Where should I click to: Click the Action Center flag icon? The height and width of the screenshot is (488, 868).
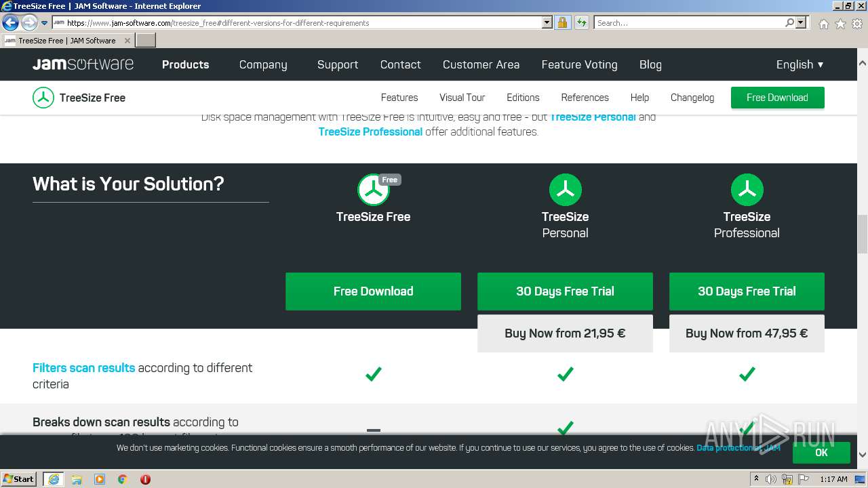point(804,479)
